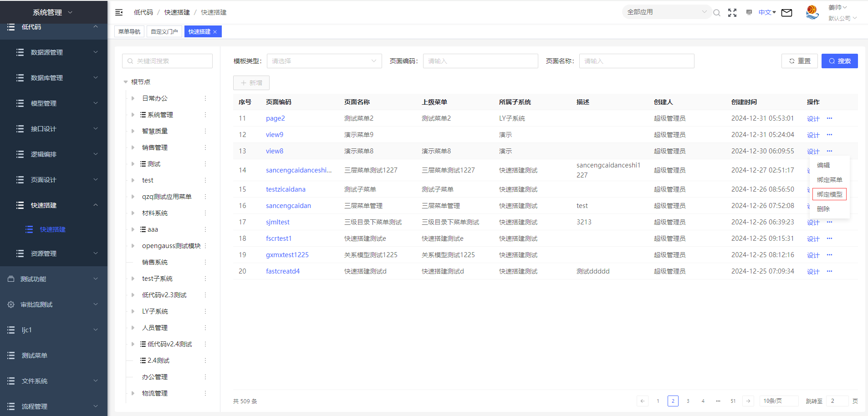Click the user avatar logo
This screenshot has width=868, height=416.
812,12
